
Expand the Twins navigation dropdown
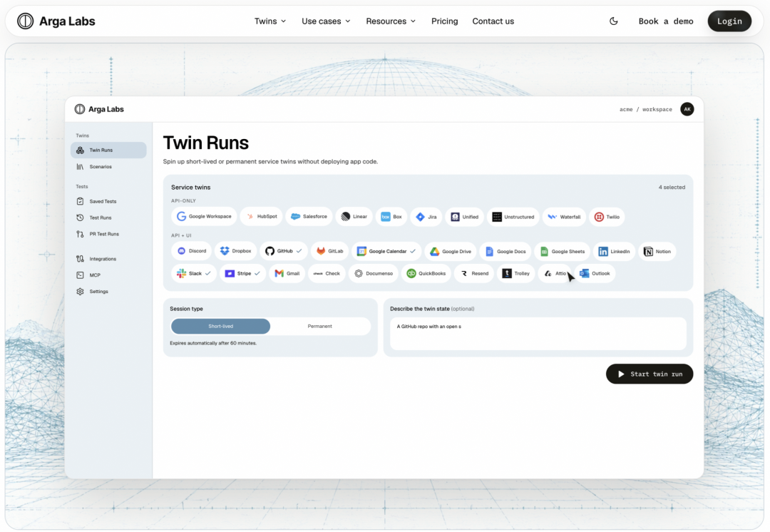[270, 21]
